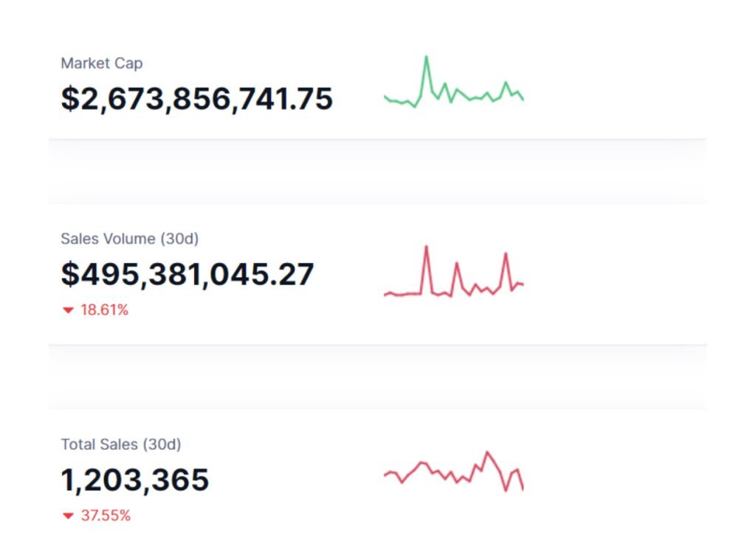
Task: Select the $2,673,856,741.75 market cap value
Action: (x=196, y=99)
